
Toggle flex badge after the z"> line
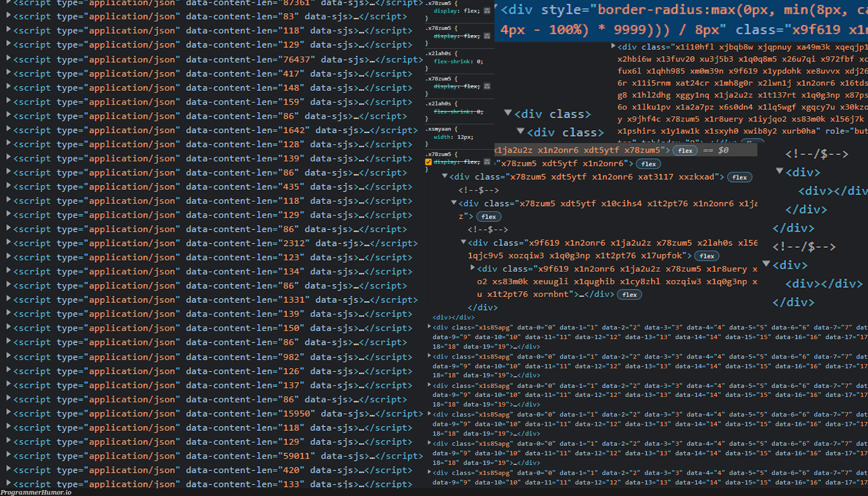pos(488,217)
